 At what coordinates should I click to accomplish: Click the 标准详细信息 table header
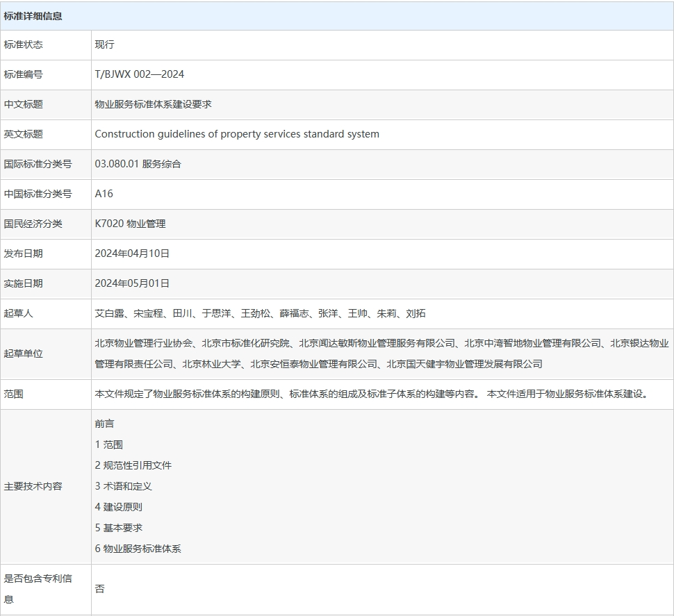[x=33, y=15]
